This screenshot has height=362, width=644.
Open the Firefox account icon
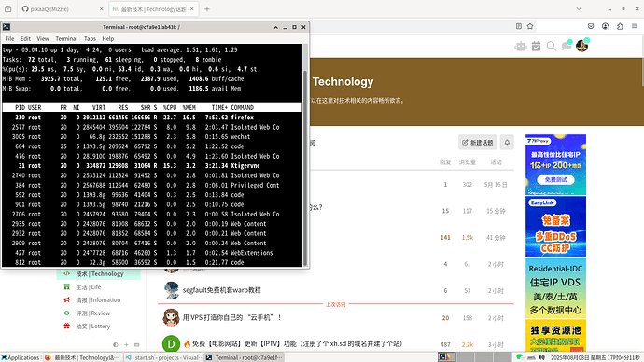click(x=606, y=26)
